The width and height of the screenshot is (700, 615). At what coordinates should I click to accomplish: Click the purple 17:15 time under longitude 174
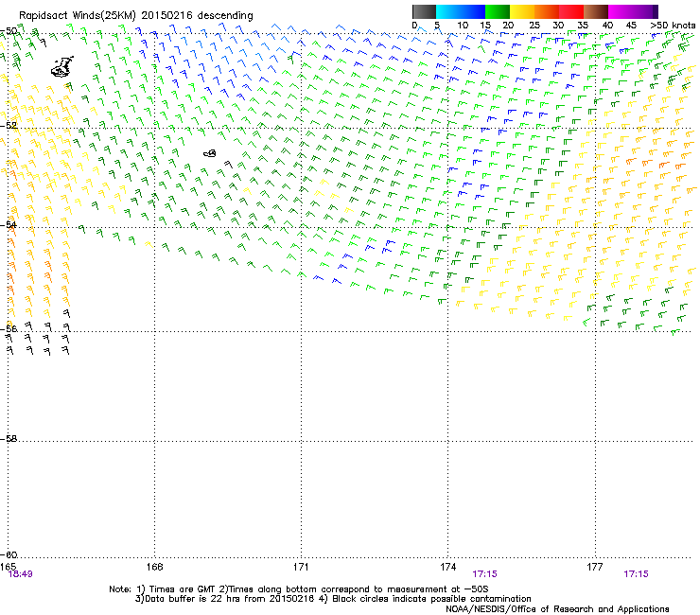click(485, 574)
